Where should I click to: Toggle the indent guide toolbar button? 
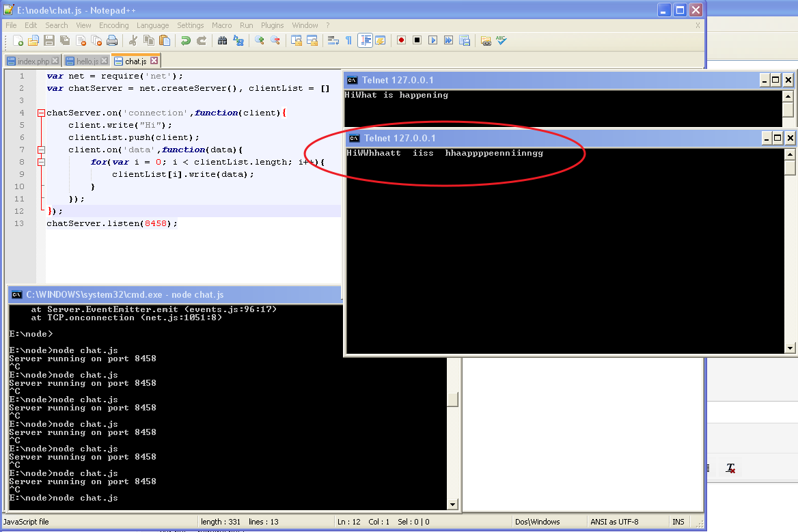click(365, 41)
